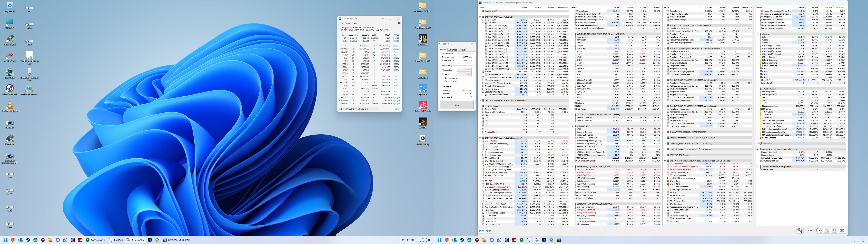Open HWiNFO settings gear button

point(834,230)
